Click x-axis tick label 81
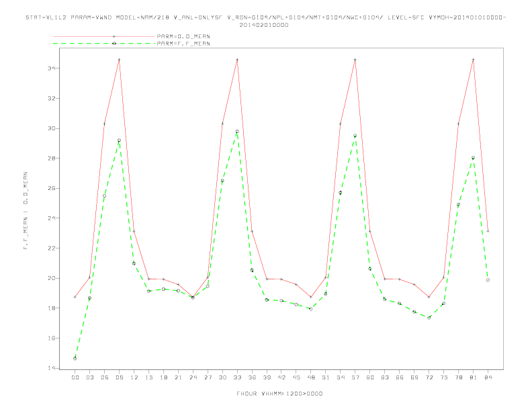Image resolution: width=532 pixels, height=411 pixels. [474, 377]
